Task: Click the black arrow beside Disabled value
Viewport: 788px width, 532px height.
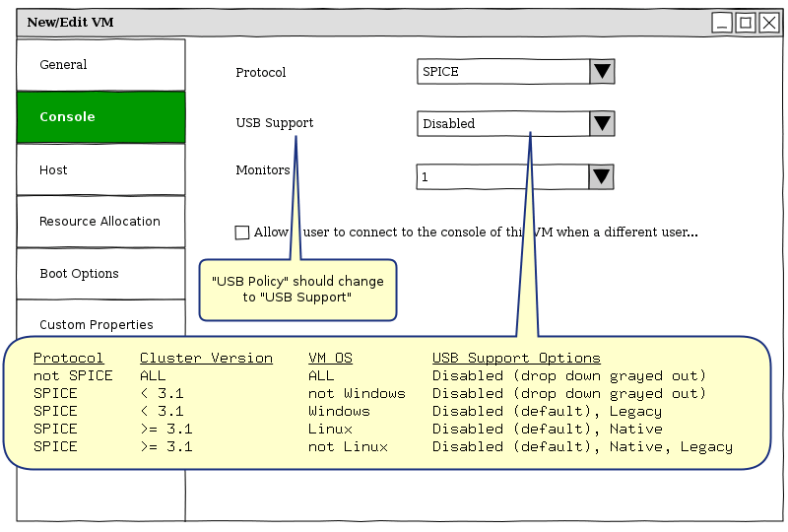Action: (x=602, y=123)
